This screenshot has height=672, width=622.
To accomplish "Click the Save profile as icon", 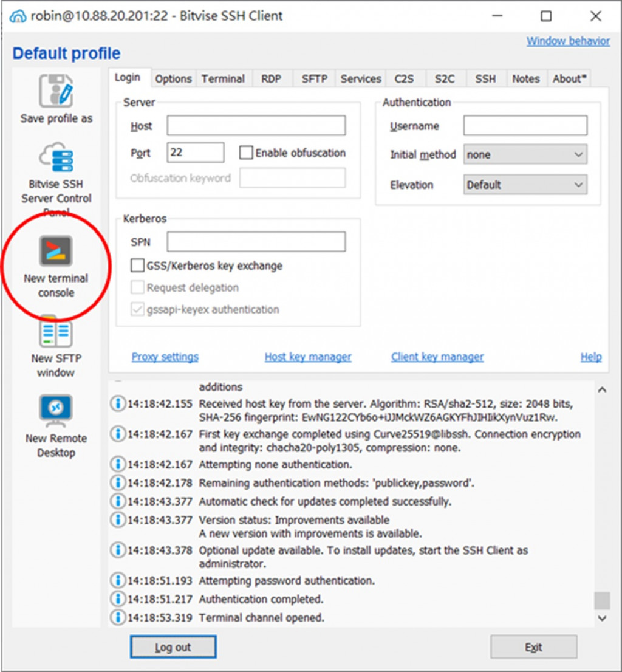I will tap(56, 91).
